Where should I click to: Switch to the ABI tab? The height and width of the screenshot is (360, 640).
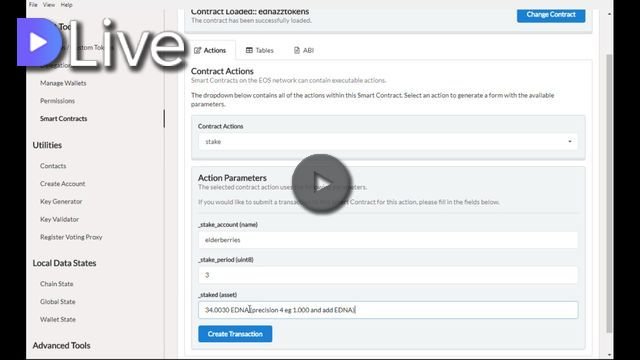[x=304, y=50]
